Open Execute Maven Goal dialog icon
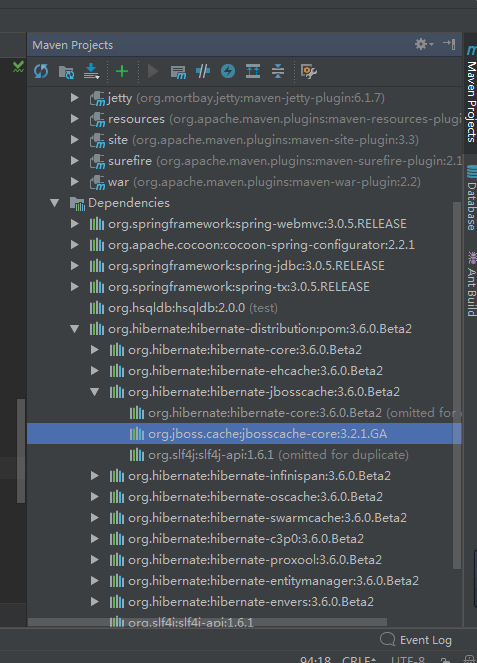 [x=178, y=71]
